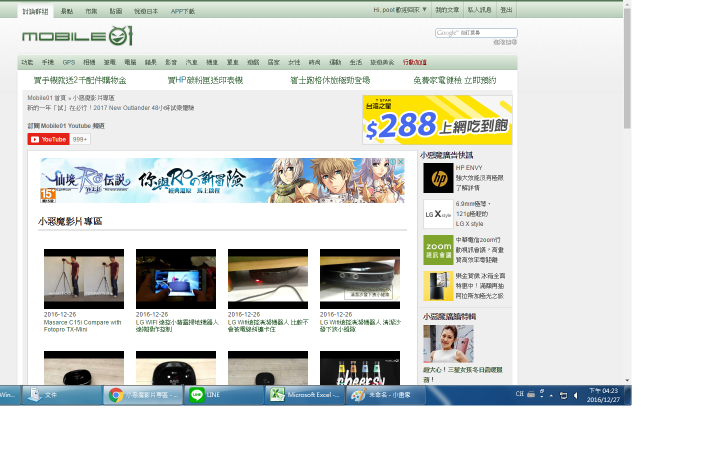Image resolution: width=720 pixels, height=450 pixels.
Task: Open the 女性 category menu
Action: 294,62
